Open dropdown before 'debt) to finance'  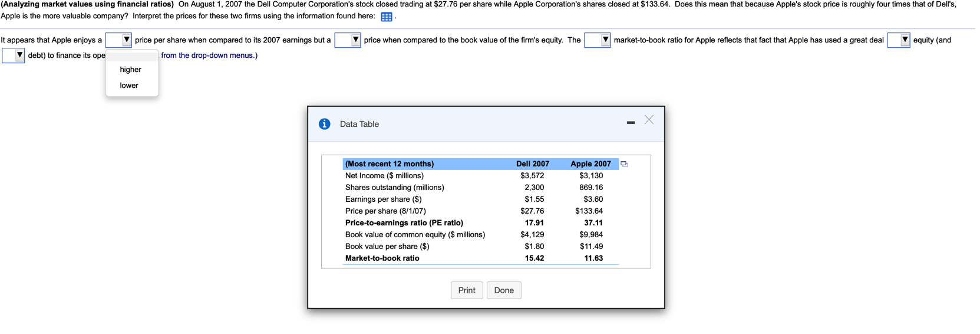click(14, 55)
